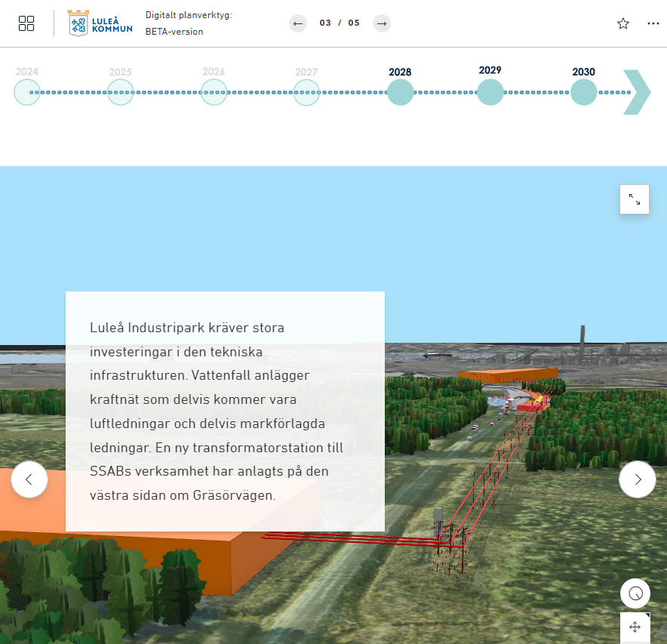Bookmark with the star icon

(623, 23)
